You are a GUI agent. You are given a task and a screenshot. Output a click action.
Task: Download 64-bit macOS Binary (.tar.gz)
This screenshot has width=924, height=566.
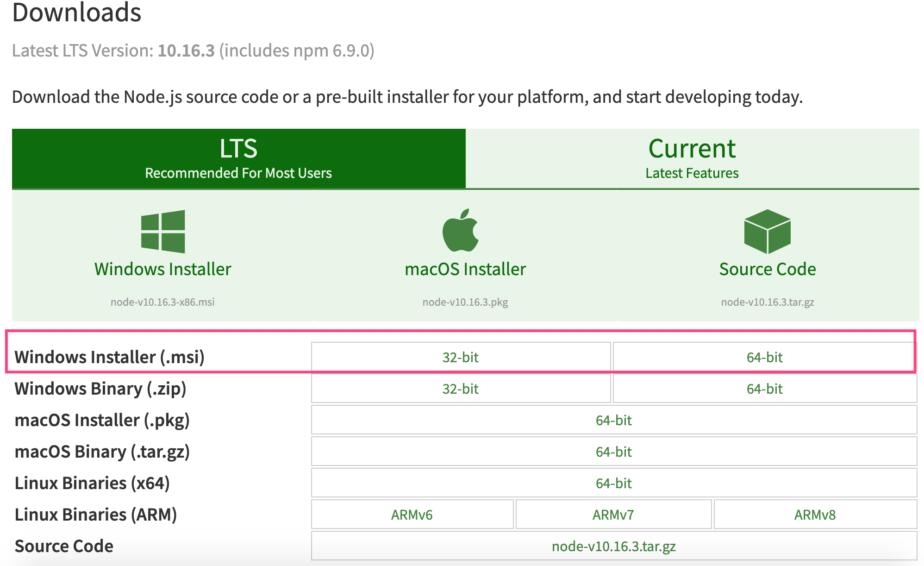613,452
